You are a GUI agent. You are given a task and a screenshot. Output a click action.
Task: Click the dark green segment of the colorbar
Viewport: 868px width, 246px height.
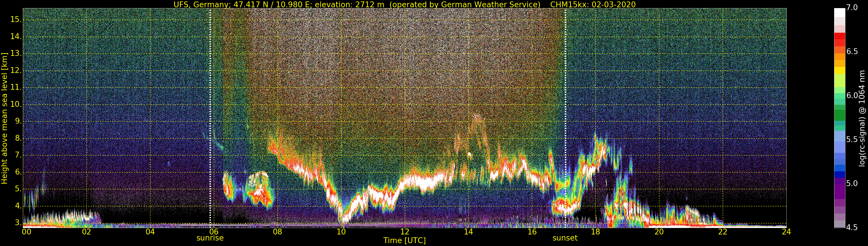coord(839,115)
